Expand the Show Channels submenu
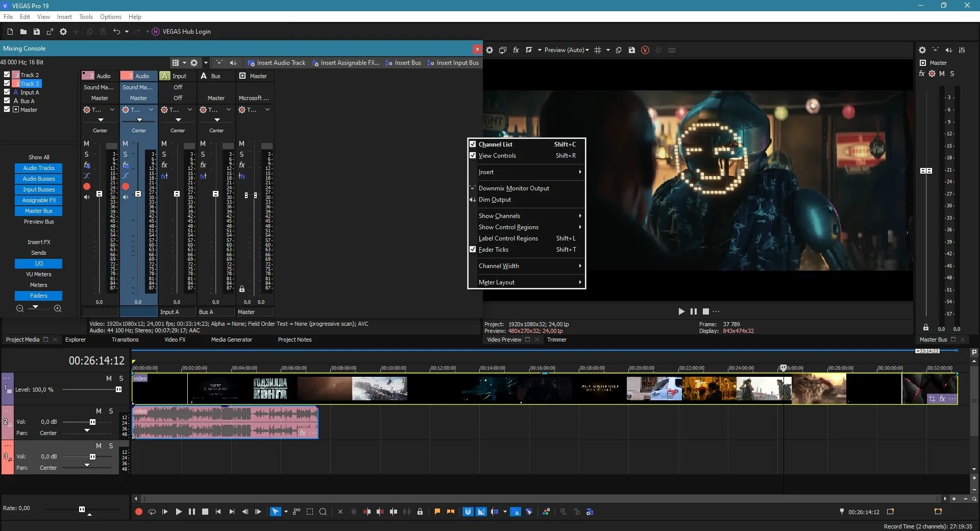Screen dimensions: 980x531 click(526, 216)
